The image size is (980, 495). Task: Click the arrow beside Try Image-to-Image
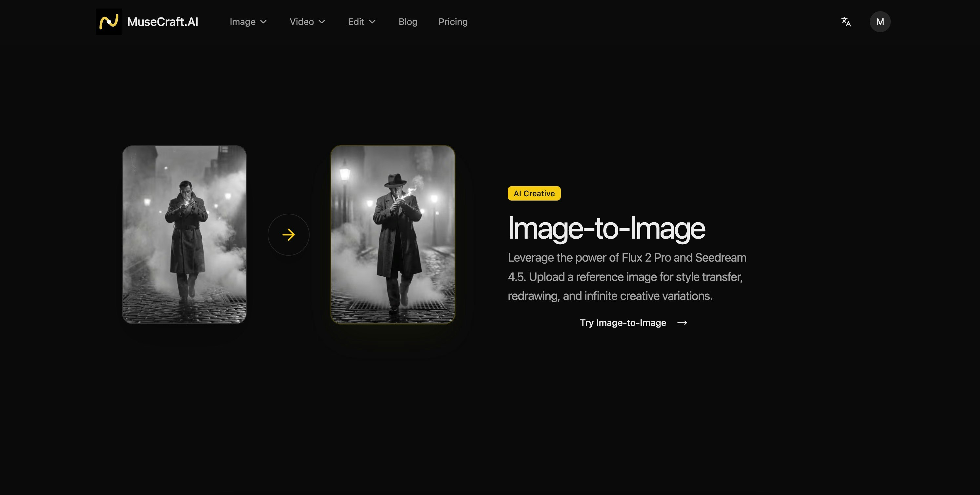[x=682, y=323]
